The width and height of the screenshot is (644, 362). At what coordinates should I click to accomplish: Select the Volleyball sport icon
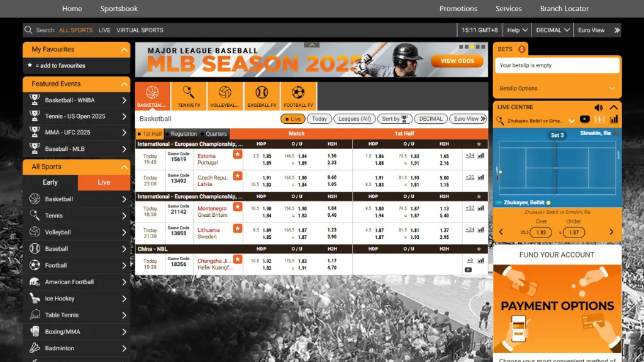click(x=225, y=96)
